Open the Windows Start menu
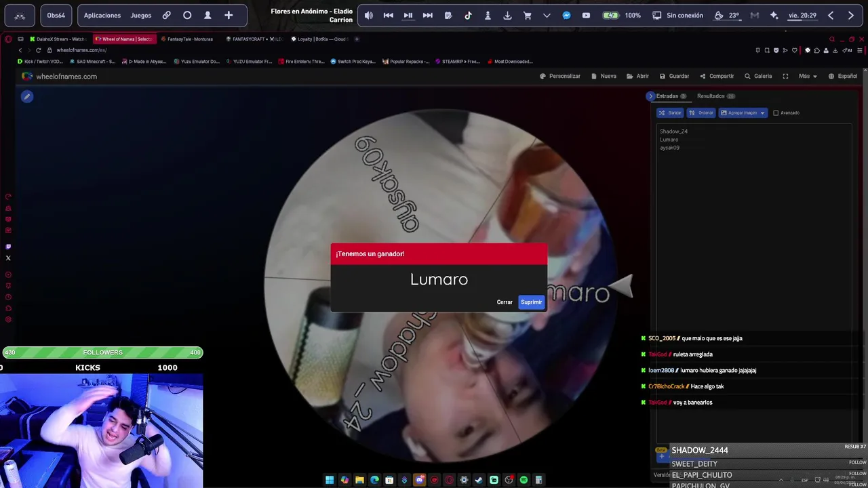This screenshot has width=868, height=488. (x=330, y=480)
